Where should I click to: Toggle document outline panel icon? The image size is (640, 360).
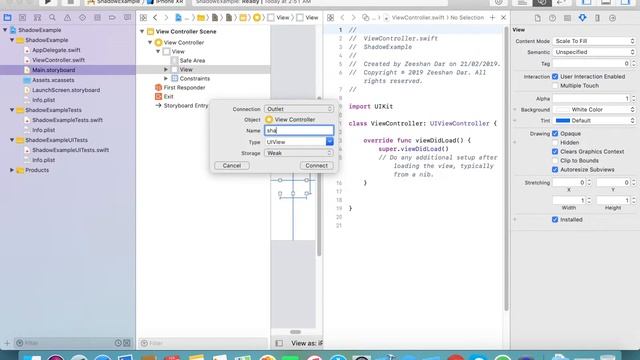[279, 343]
